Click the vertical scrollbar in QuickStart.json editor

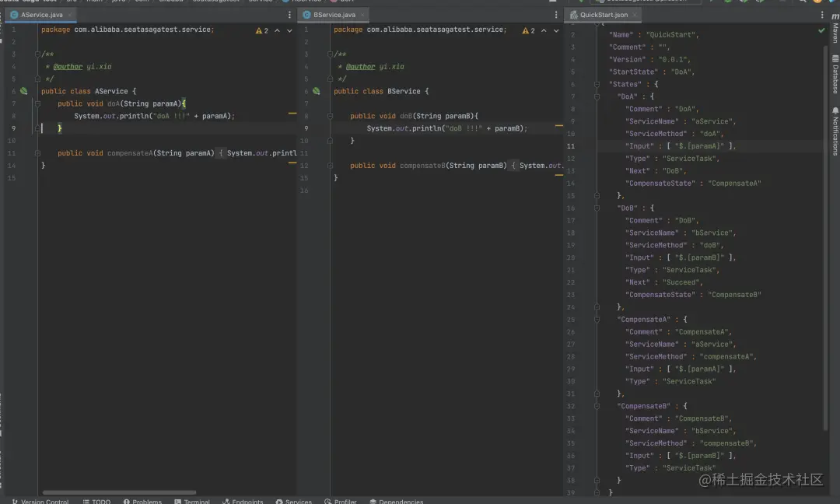(x=825, y=238)
